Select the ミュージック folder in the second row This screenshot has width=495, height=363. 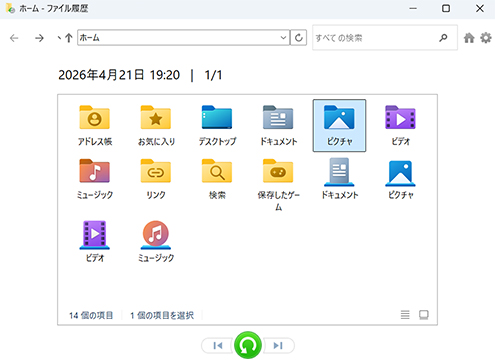tap(95, 179)
